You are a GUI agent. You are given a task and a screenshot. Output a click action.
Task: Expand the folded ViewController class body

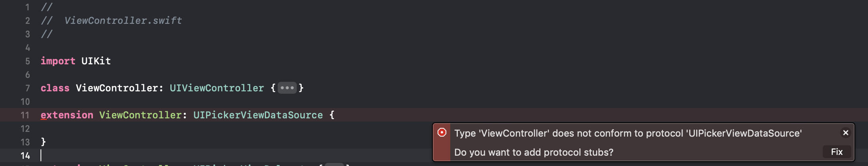pos(287,88)
